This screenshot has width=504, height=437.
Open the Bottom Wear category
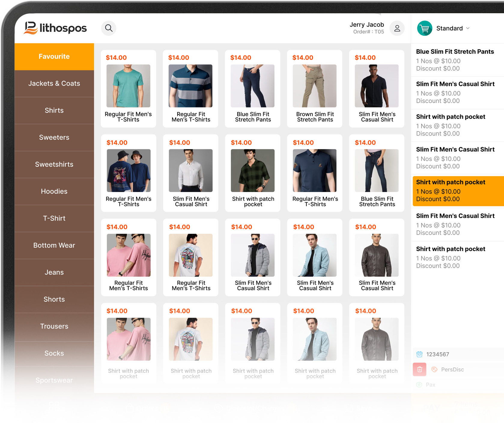(x=54, y=245)
